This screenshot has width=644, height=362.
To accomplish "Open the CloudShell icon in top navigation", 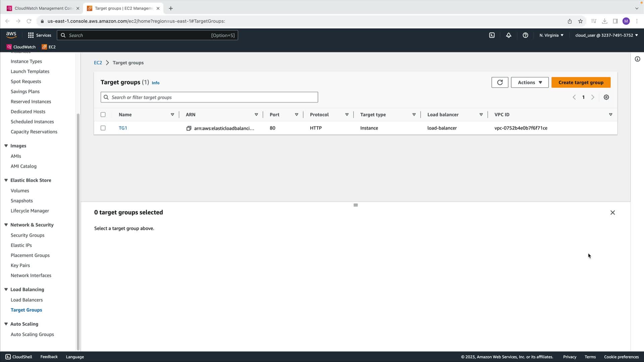I will [x=492, y=35].
